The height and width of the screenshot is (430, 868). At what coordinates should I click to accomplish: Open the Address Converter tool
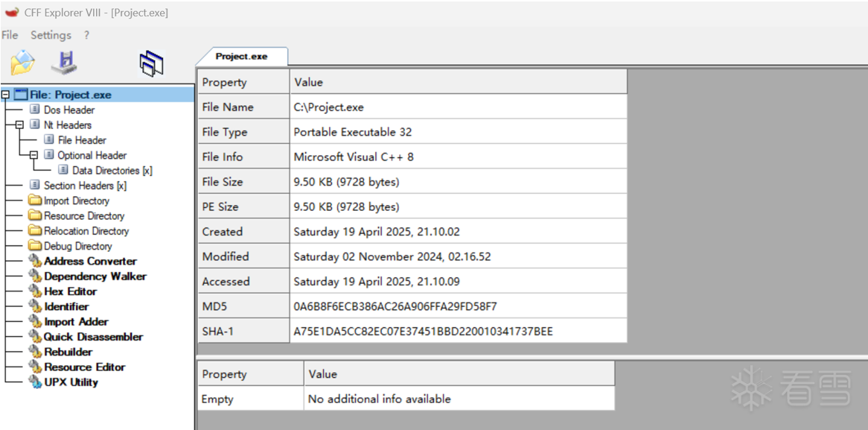[x=90, y=261]
